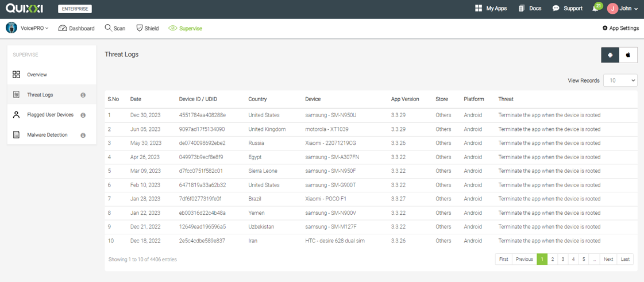Go to page 2

(x=553, y=259)
